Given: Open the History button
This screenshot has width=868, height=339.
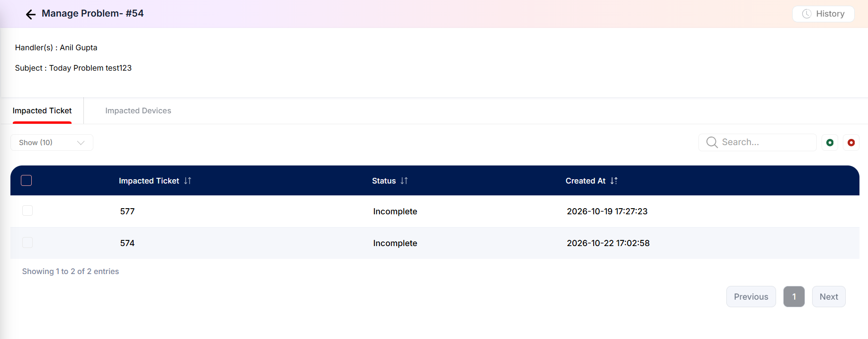Looking at the screenshot, I should click(823, 14).
